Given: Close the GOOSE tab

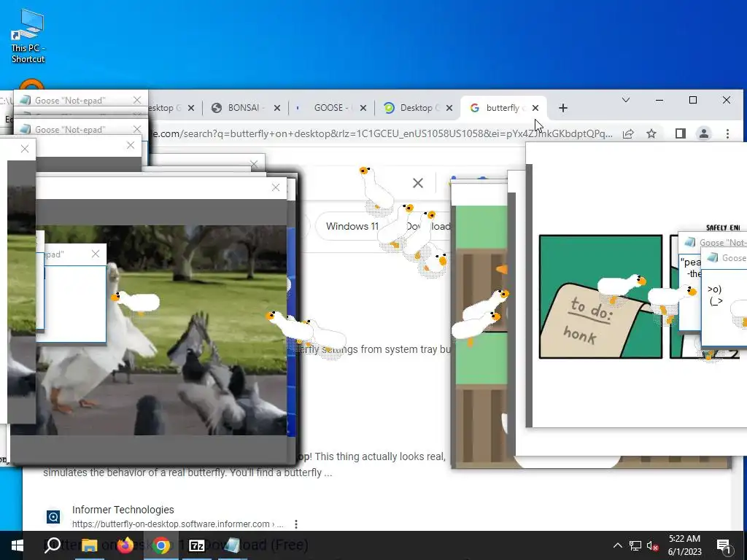Looking at the screenshot, I should click(363, 108).
